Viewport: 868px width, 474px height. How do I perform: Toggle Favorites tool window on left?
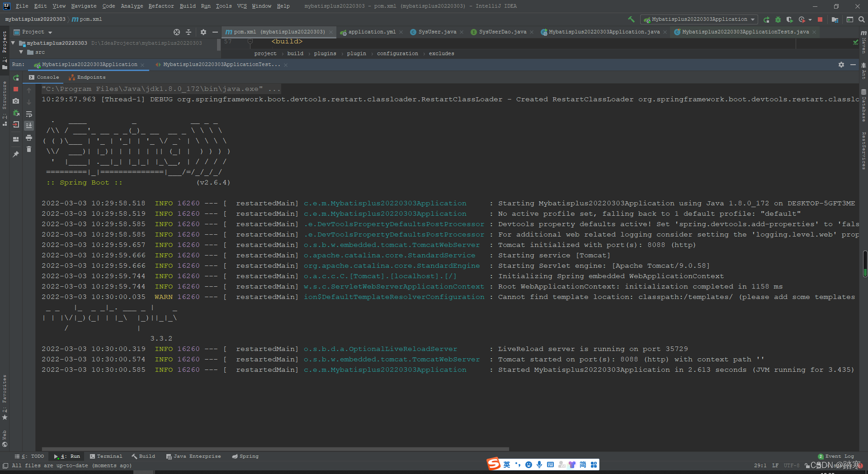point(5,397)
